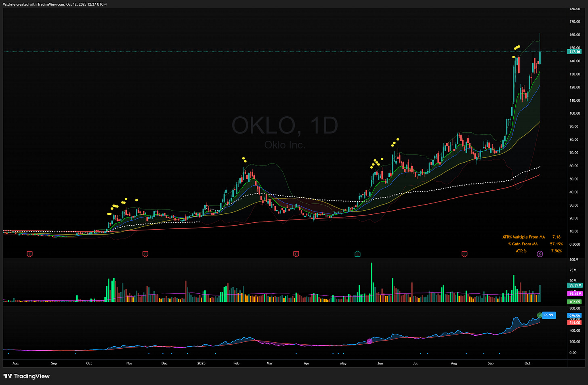Click the 50.00 price axis label
This screenshot has height=385, width=588.
click(575, 179)
